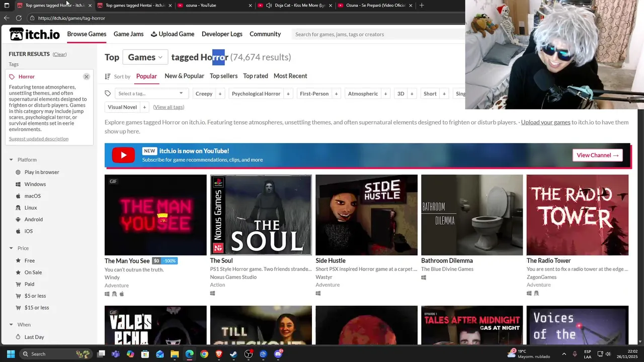Add the Atmospheric tag with plus
644x362 pixels.
[x=385, y=94]
